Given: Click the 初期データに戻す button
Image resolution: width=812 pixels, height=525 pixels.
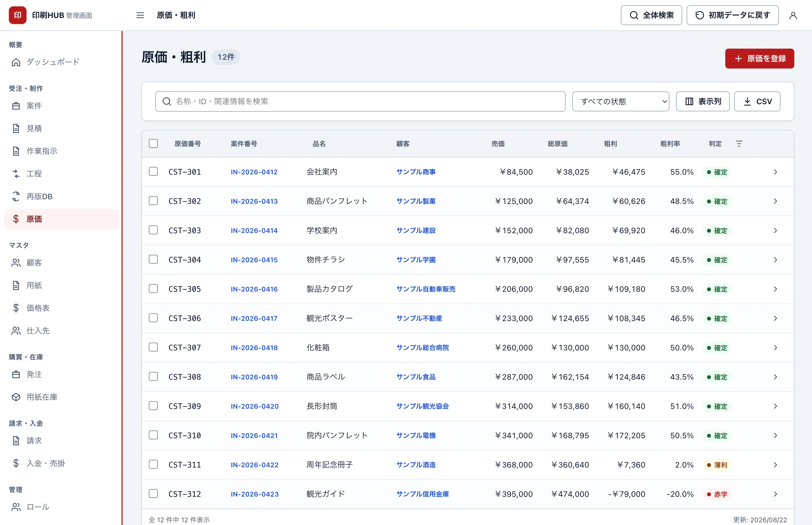Looking at the screenshot, I should (732, 15).
